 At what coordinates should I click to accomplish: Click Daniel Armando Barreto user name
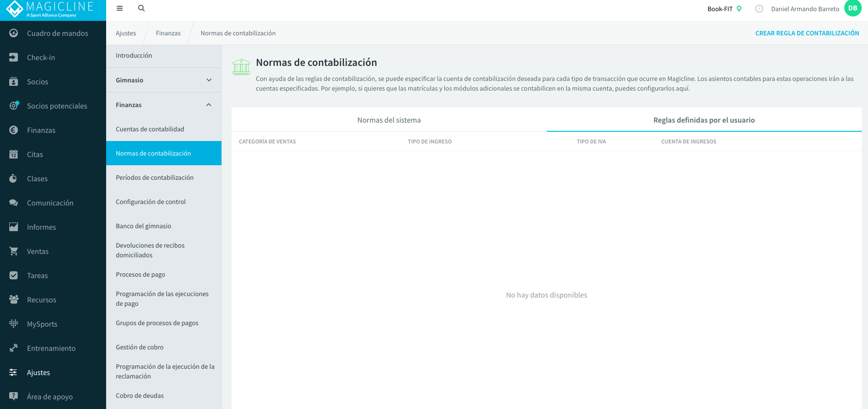pos(805,9)
